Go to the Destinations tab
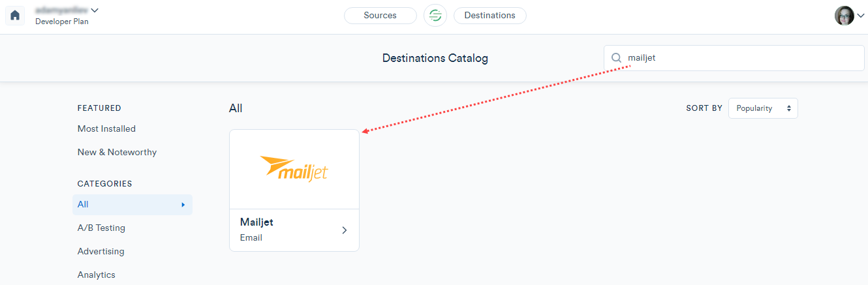 (x=489, y=15)
